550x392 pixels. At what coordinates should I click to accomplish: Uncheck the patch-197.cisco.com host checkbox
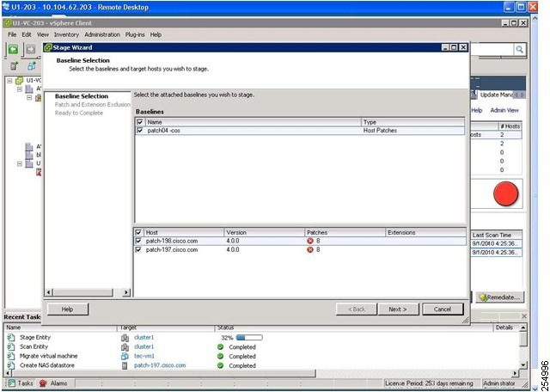[138, 250]
